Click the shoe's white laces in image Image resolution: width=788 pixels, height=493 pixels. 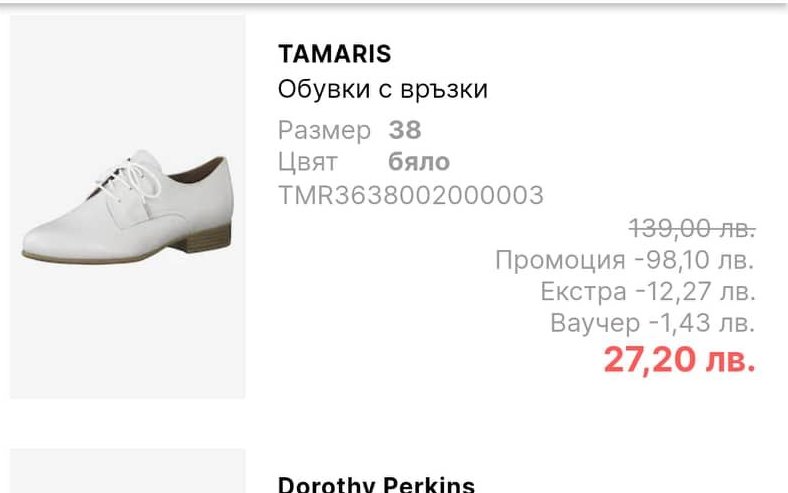tap(132, 178)
